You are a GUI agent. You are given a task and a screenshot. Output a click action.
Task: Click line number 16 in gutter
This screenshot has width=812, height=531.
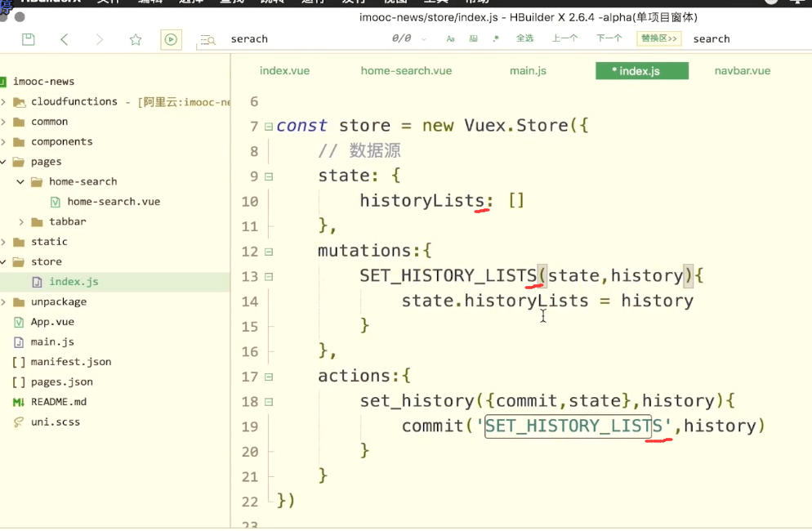[250, 352]
